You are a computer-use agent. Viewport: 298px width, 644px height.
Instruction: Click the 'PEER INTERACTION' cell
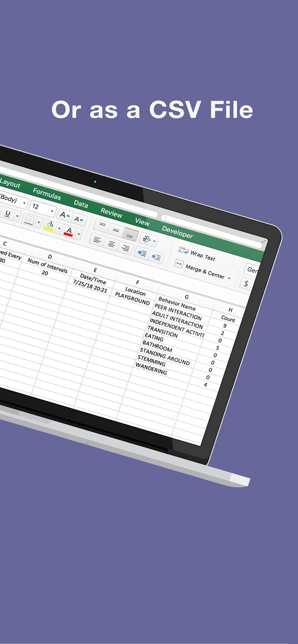point(178,312)
